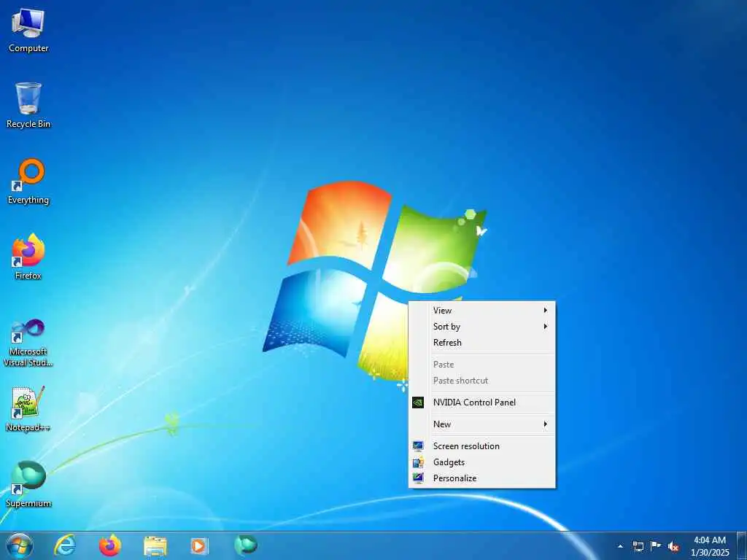Viewport: 747px width, 560px height.
Task: Select the Notepad++ desktop shortcut
Action: [28, 409]
